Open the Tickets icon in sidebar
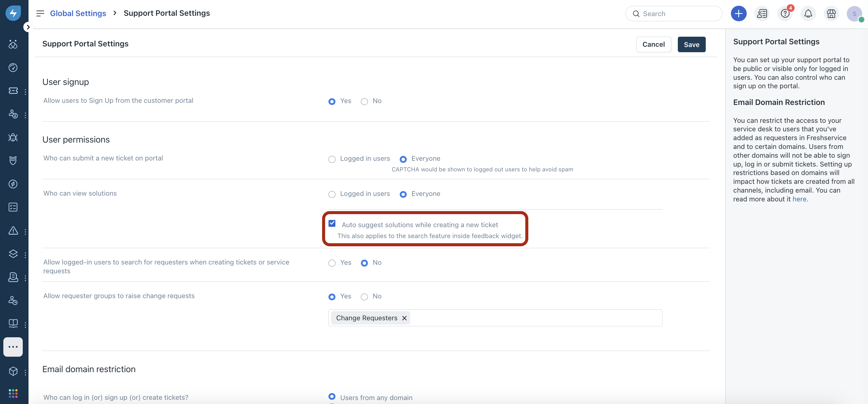Image resolution: width=868 pixels, height=404 pixels. pos(13,91)
